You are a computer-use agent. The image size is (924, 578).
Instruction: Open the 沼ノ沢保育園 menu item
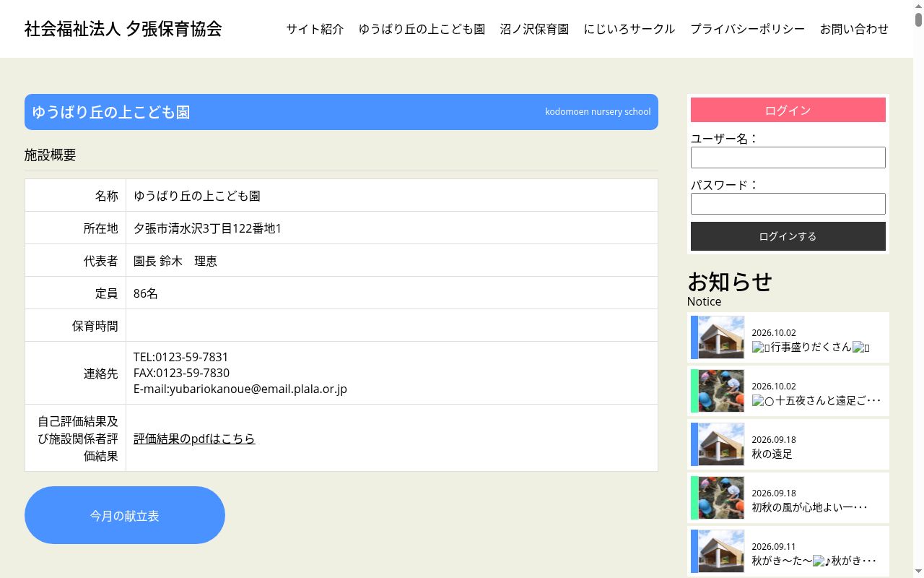click(534, 29)
